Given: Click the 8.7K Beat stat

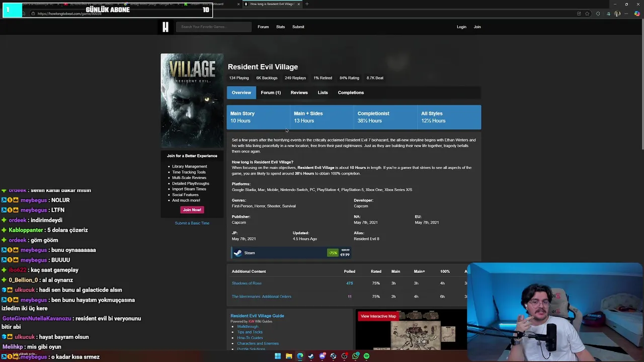Looking at the screenshot, I should pyautogui.click(x=375, y=78).
